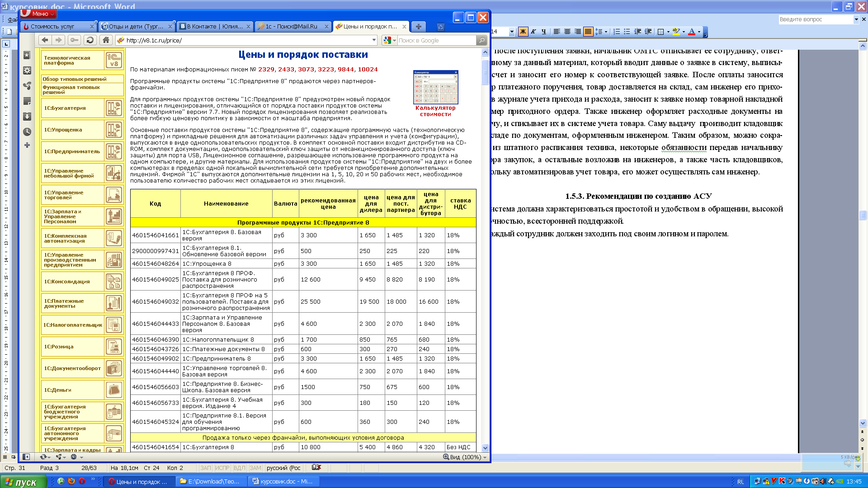Toggle justify alignment in Word

tap(588, 32)
